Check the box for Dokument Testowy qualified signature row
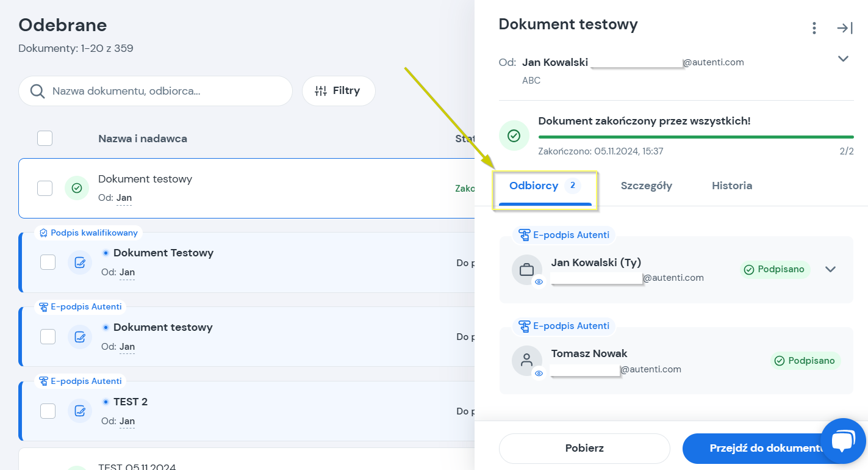Viewport: 868px width, 470px height. 48,262
